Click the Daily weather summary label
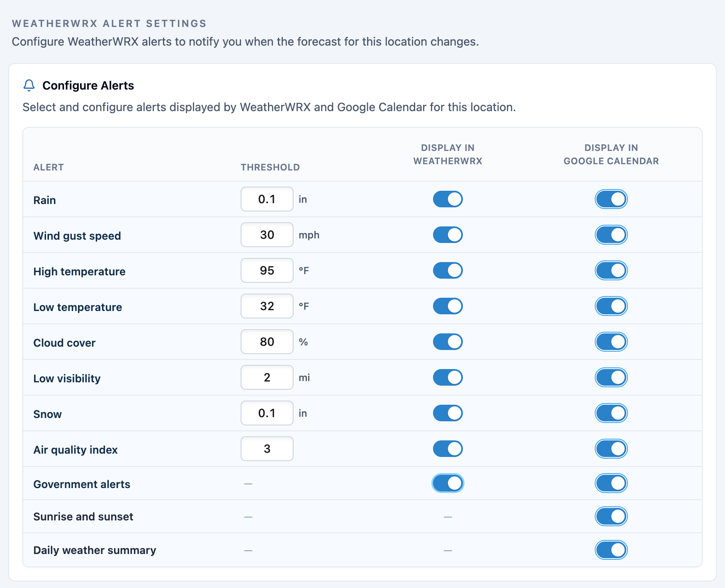Viewport: 725px width, 588px height. (95, 550)
